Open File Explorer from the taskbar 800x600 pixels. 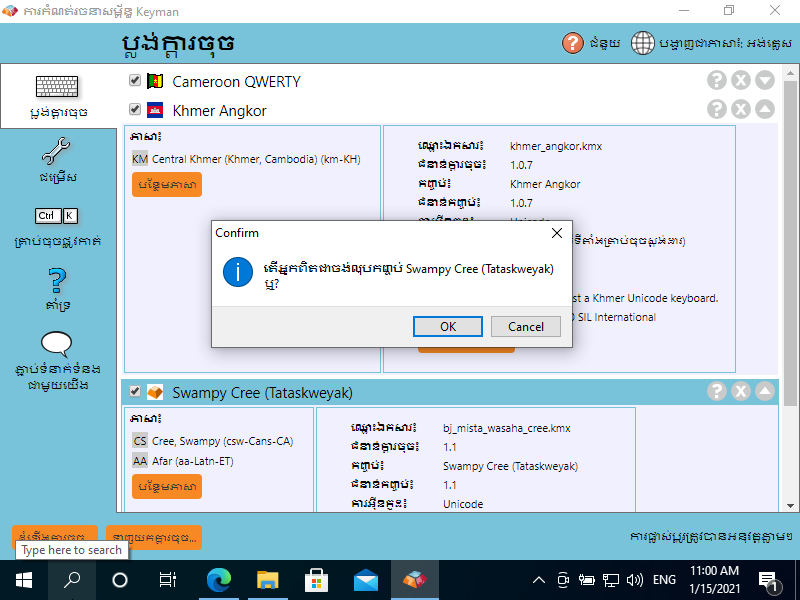267,580
